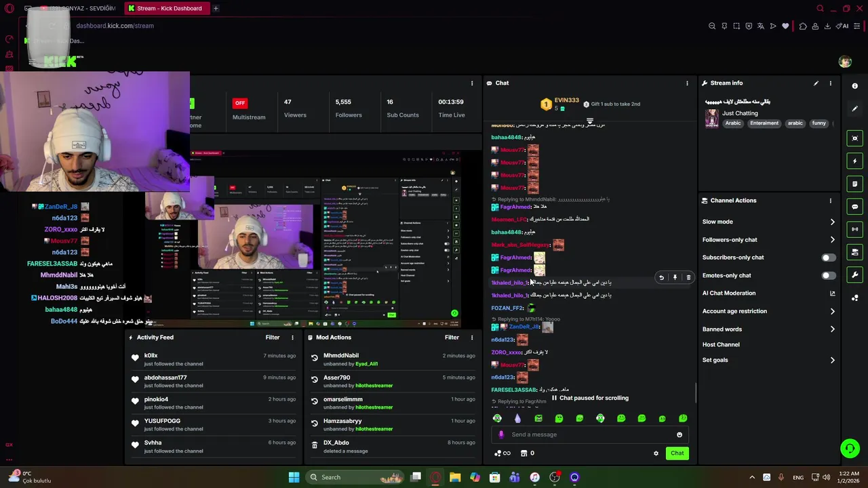Click the broadcast signal sidebar icon

[854, 229]
